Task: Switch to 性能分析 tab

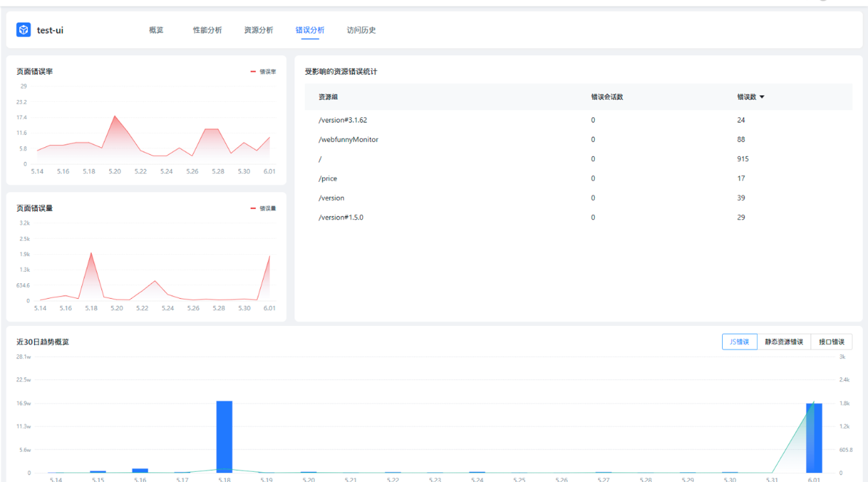Action: point(207,30)
